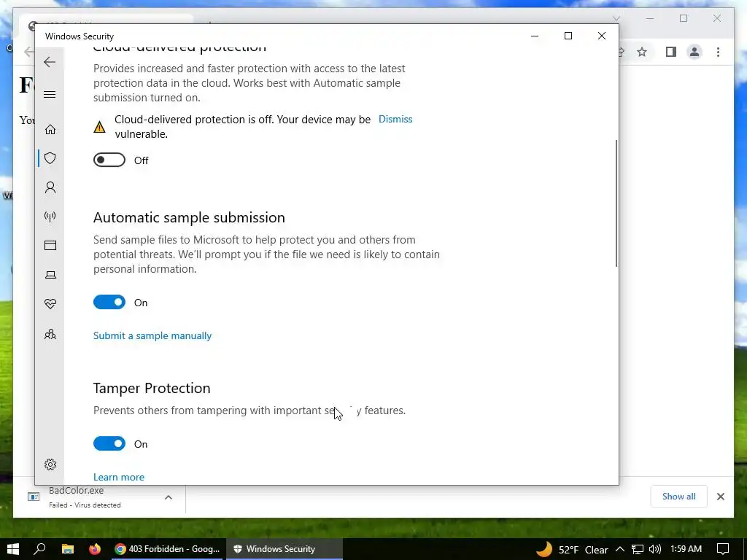Open Family options icon
Image resolution: width=747 pixels, height=560 pixels.
pyautogui.click(x=50, y=334)
